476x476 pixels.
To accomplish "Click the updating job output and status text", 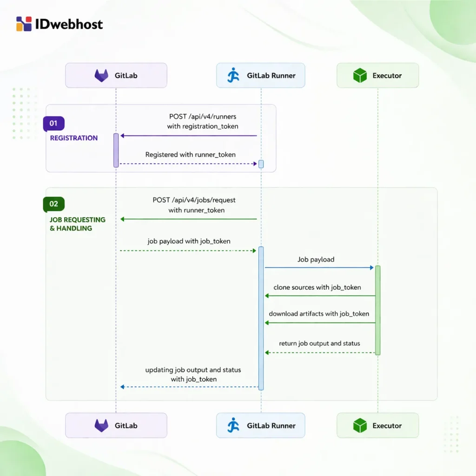I will coord(193,375).
